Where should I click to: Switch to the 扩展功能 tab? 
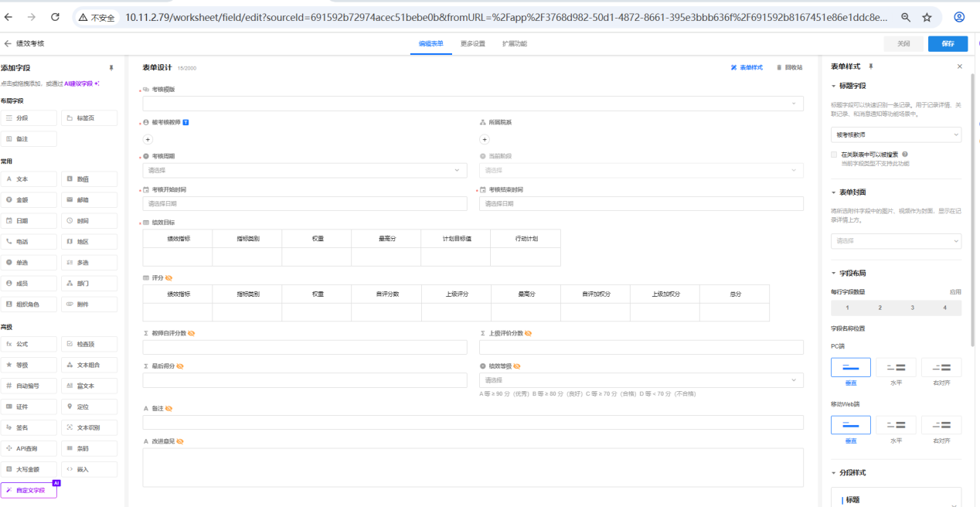(x=514, y=44)
